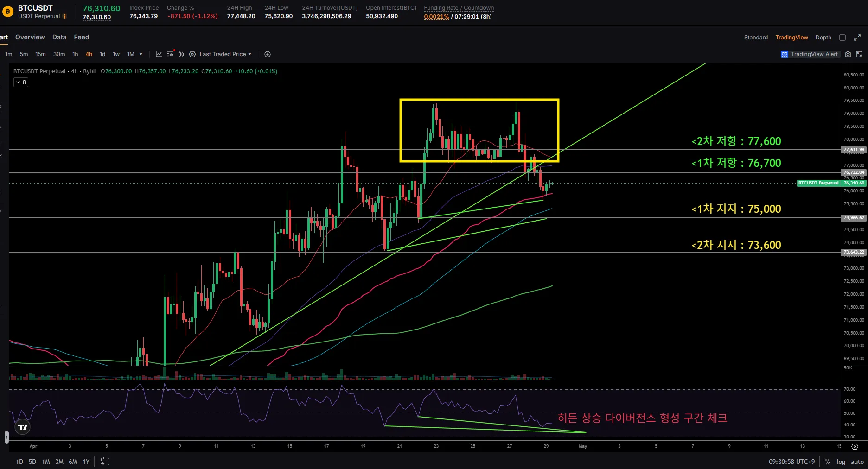Viewport: 868px width, 469px height.
Task: Toggle the percent scale mode
Action: (827, 462)
